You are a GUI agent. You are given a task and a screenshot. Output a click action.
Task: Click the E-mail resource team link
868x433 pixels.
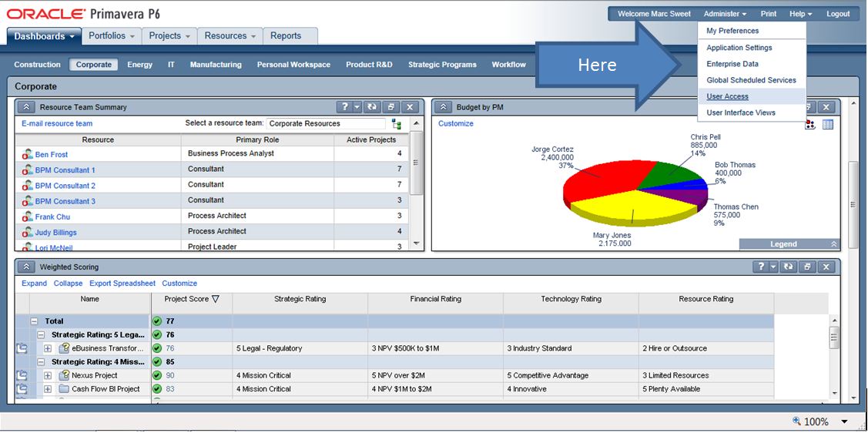tap(57, 123)
